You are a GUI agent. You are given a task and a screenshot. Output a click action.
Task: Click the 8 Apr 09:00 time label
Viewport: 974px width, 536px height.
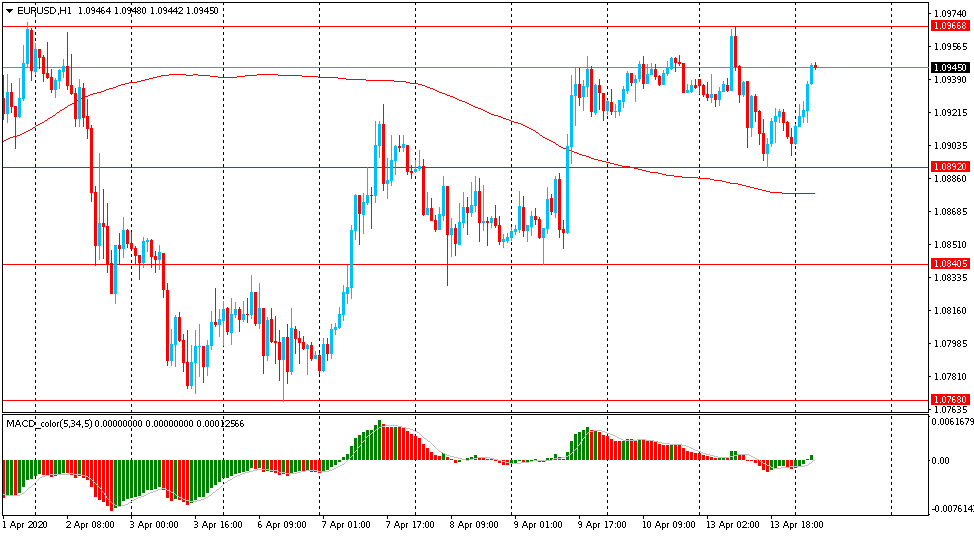(x=474, y=525)
